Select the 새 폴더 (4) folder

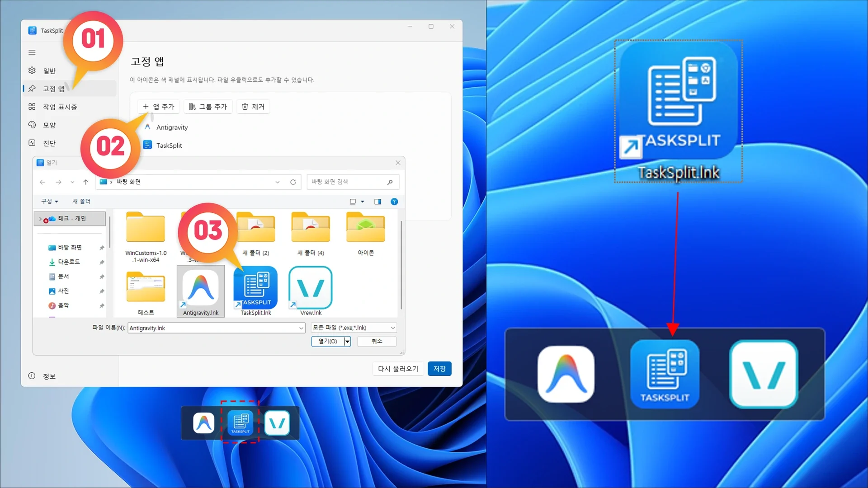(311, 234)
